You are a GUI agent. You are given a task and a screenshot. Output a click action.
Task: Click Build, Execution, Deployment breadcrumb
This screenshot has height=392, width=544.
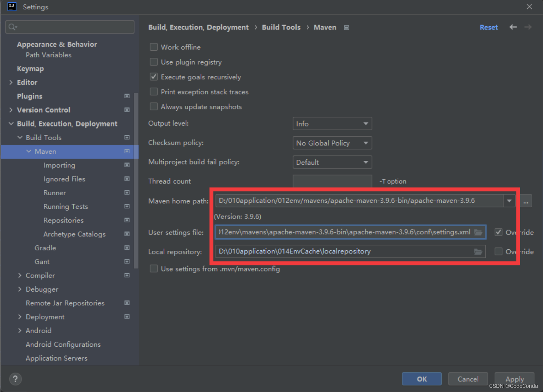(x=198, y=27)
